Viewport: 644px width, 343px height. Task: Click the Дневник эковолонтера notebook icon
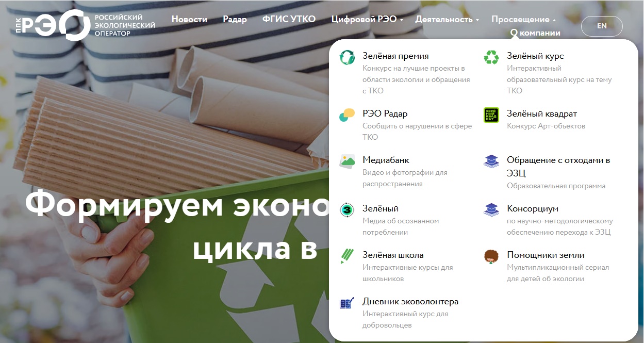(347, 303)
